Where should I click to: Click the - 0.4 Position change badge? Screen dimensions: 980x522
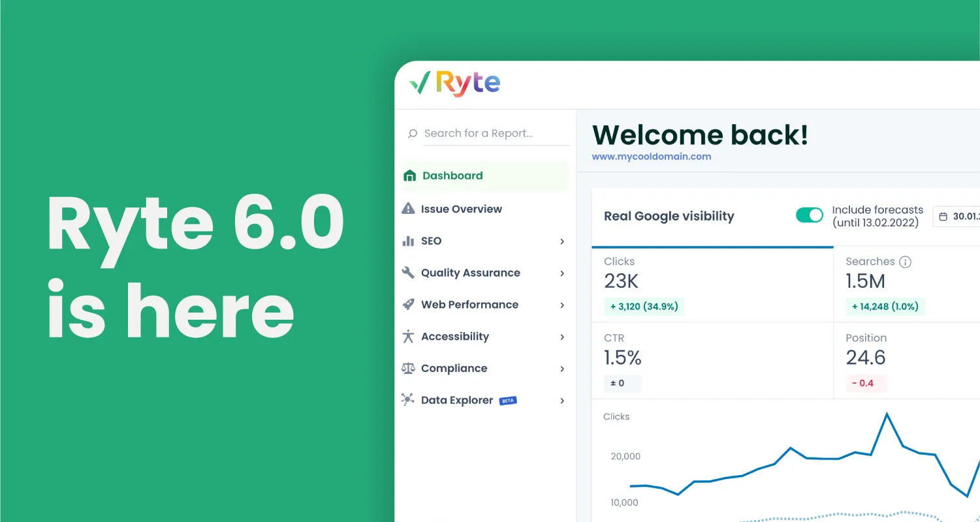click(x=866, y=383)
